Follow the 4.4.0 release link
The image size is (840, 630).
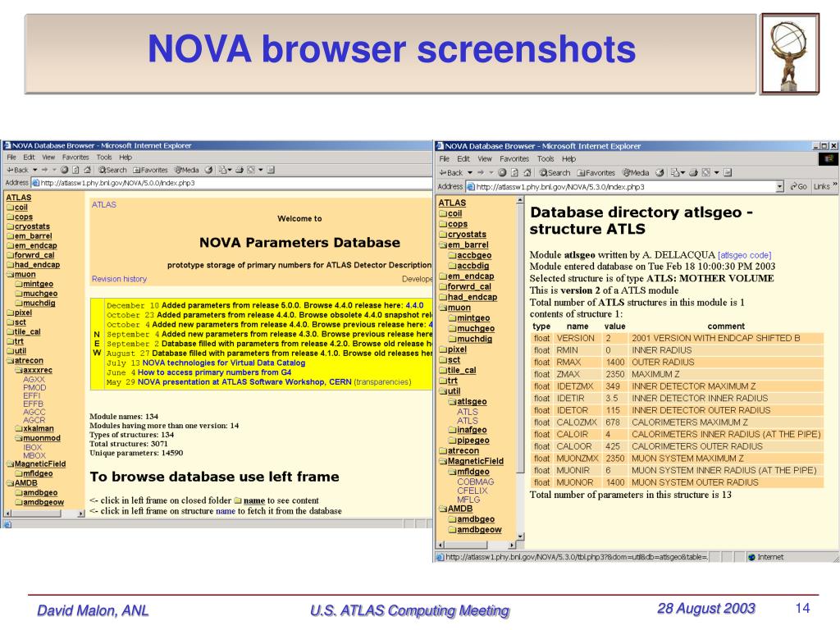click(x=414, y=305)
